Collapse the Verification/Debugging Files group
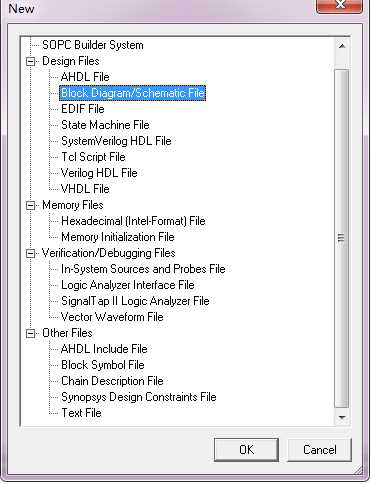Screen dimensions: 371x484 pos(31,253)
